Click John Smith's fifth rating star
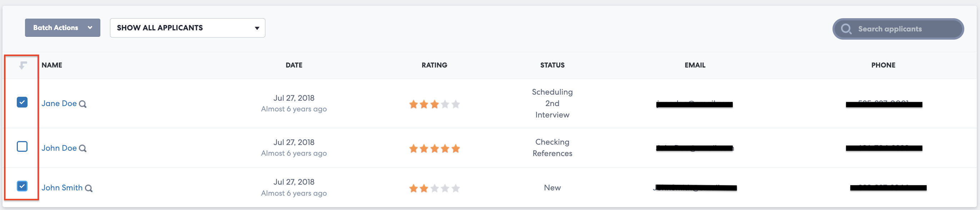 coord(455,188)
